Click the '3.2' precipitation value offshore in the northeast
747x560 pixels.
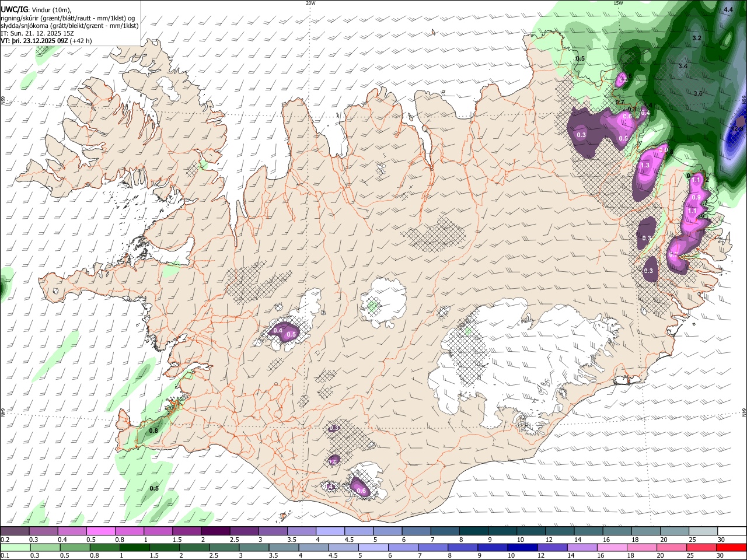point(696,38)
